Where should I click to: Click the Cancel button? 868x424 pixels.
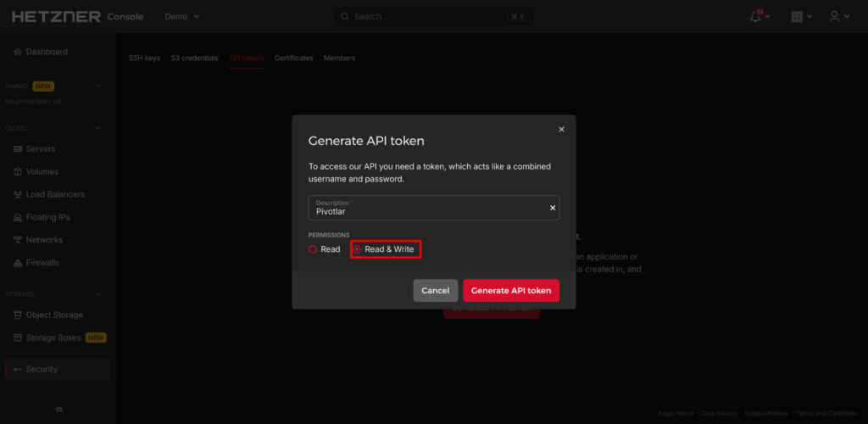click(435, 291)
